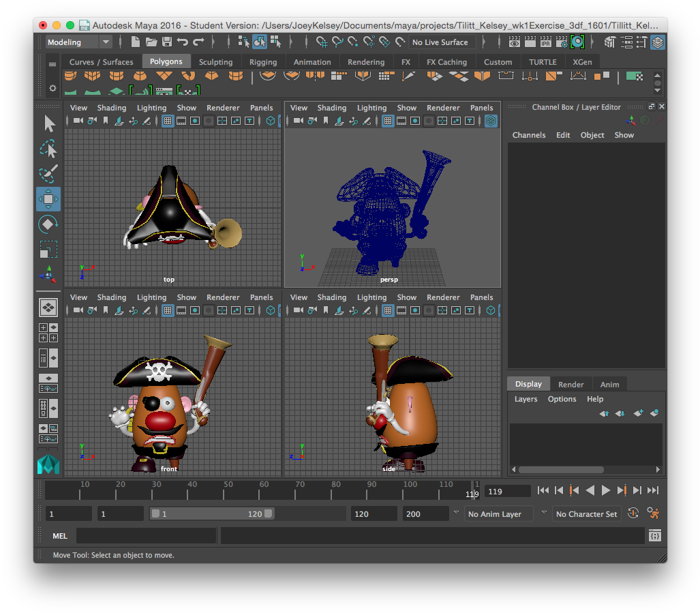Activate the Scale tool in the toolbox
The height and width of the screenshot is (613, 700).
pyautogui.click(x=48, y=249)
